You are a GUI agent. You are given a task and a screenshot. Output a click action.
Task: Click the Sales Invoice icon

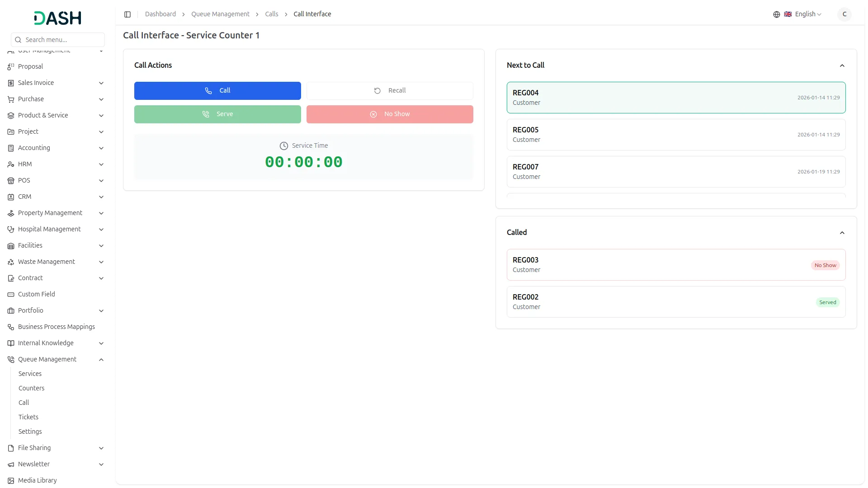[x=11, y=83]
